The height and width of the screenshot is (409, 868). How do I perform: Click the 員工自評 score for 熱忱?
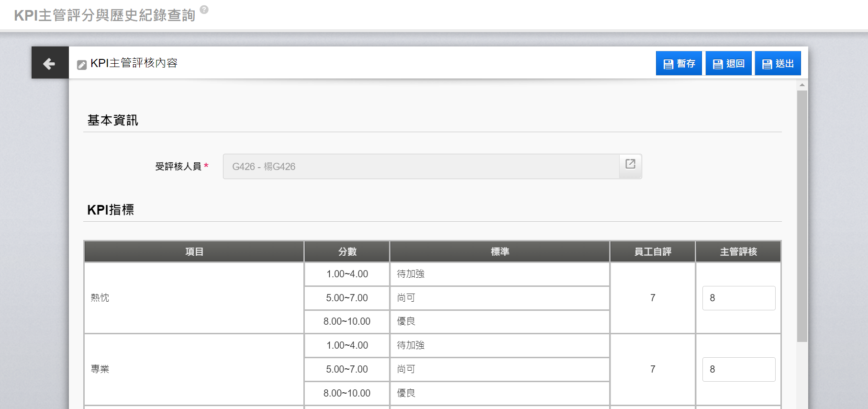652,298
